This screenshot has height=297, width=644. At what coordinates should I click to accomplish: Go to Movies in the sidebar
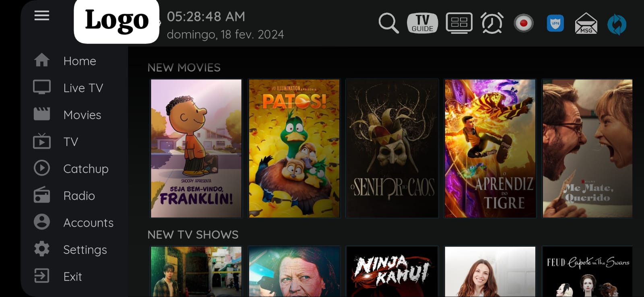coord(68,115)
